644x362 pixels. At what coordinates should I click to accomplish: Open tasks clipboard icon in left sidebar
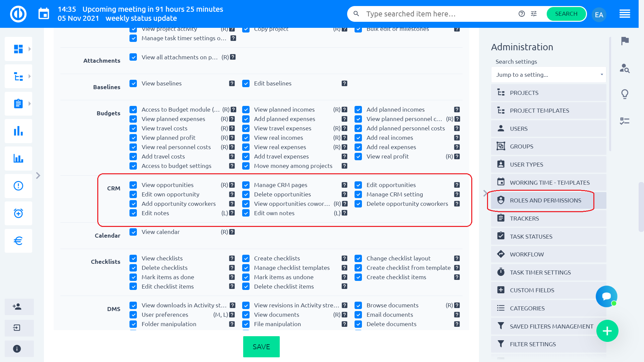pos(18,104)
